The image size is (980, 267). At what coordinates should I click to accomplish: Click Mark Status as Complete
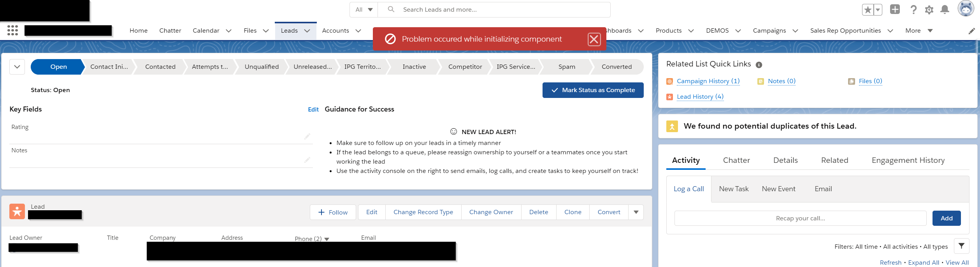[593, 90]
